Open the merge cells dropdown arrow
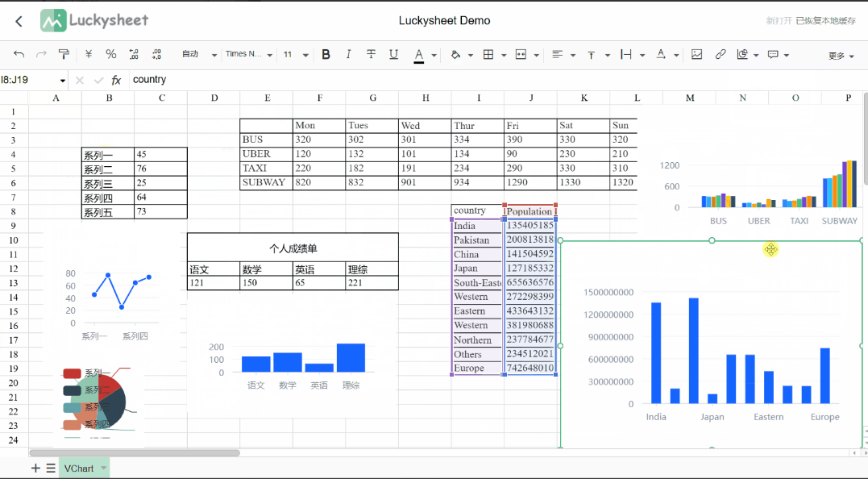The image size is (868, 479). click(537, 56)
